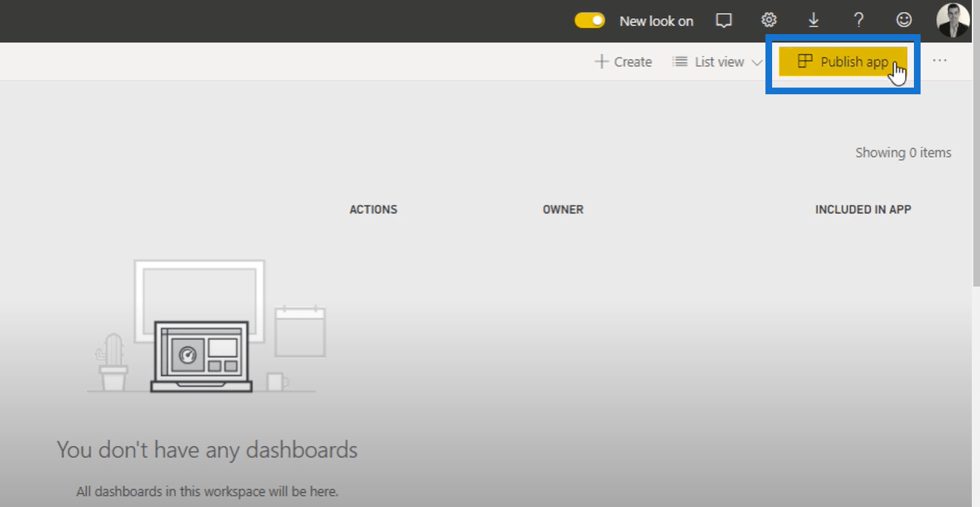Open the settings gear menu
Screen dimensions: 980x507
(x=769, y=20)
